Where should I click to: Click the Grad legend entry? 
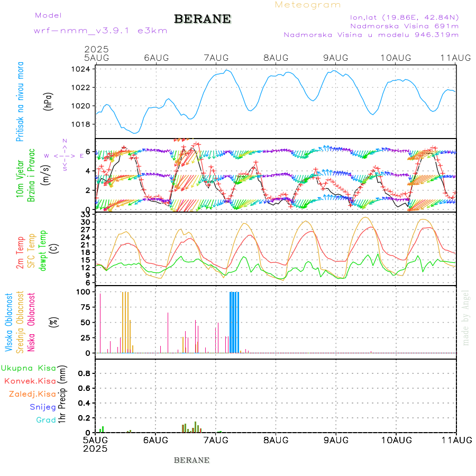click(45, 420)
